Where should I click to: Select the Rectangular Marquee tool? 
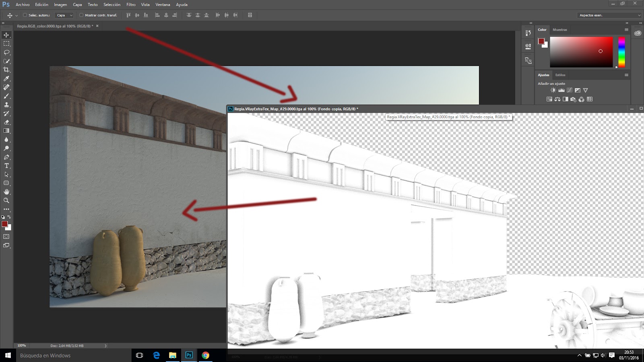click(6, 43)
